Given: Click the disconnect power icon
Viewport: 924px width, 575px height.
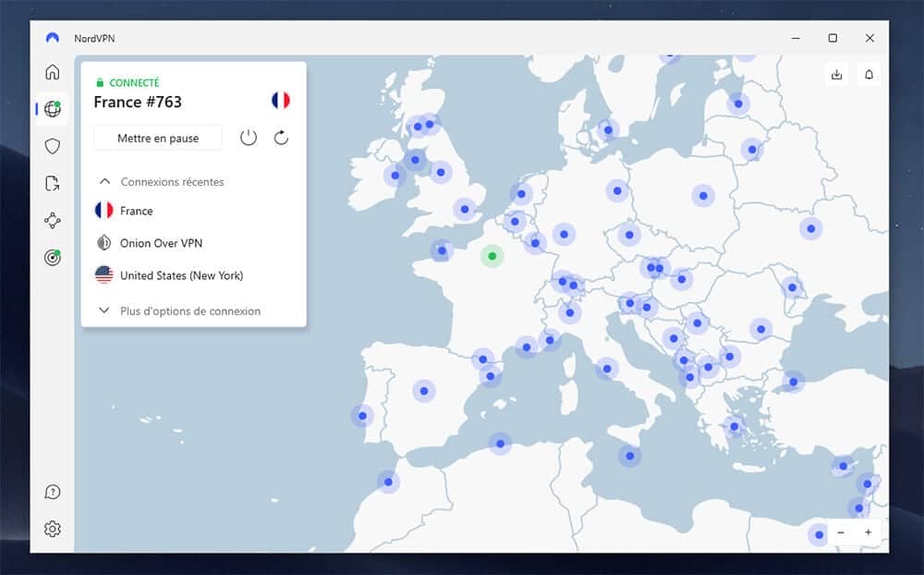Looking at the screenshot, I should coord(249,138).
